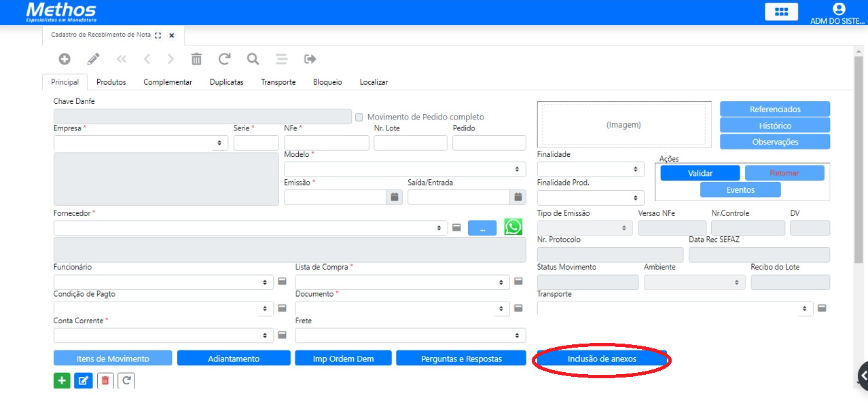Click the Perguntas e Respostas button
Screen dimensions: 868x402
(461, 359)
